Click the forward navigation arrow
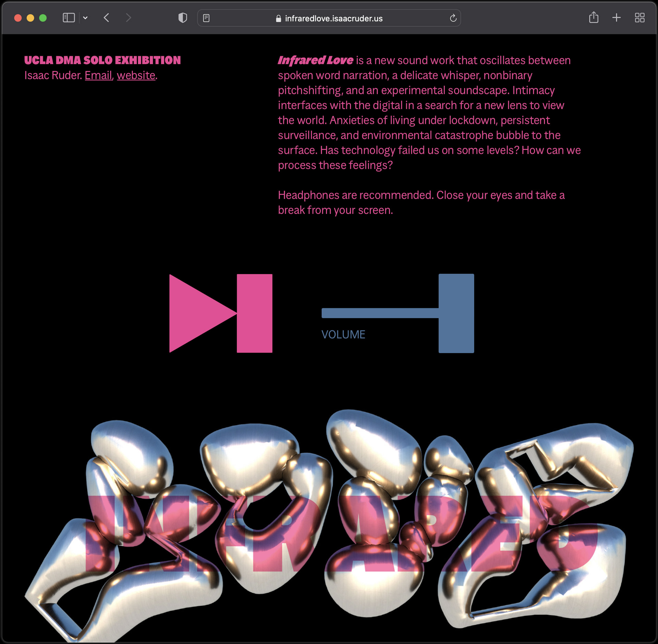The height and width of the screenshot is (644, 658). [129, 18]
